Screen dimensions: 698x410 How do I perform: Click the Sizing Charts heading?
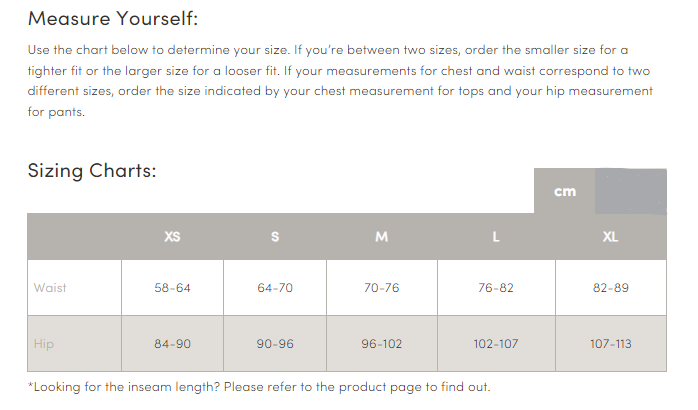[92, 171]
